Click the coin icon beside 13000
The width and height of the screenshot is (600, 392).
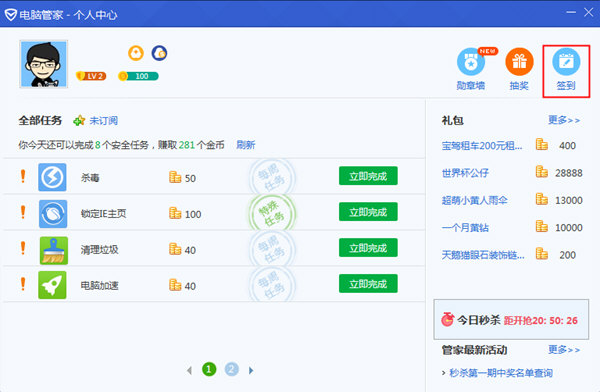click(541, 199)
